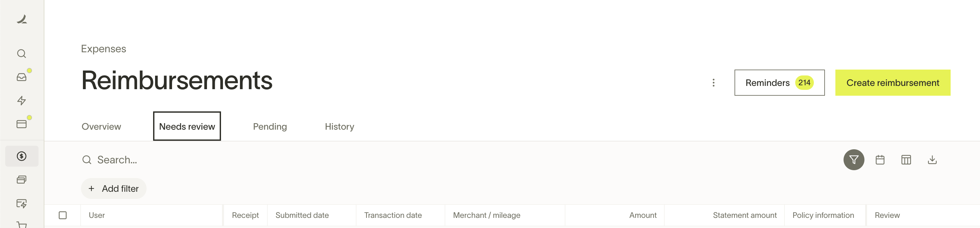Open the calendar date picker icon
The height and width of the screenshot is (228, 980).
[880, 160]
